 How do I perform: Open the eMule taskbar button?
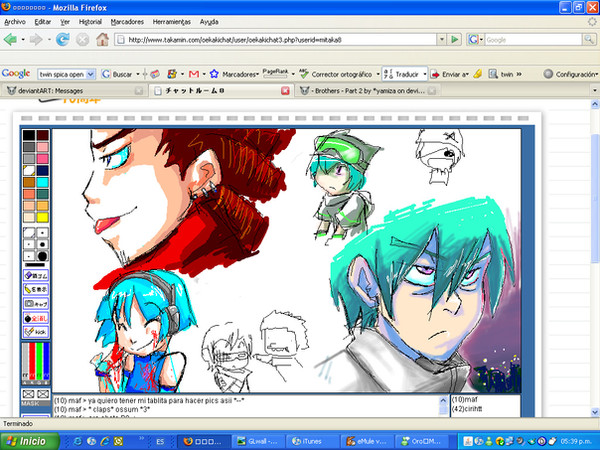[x=368, y=441]
